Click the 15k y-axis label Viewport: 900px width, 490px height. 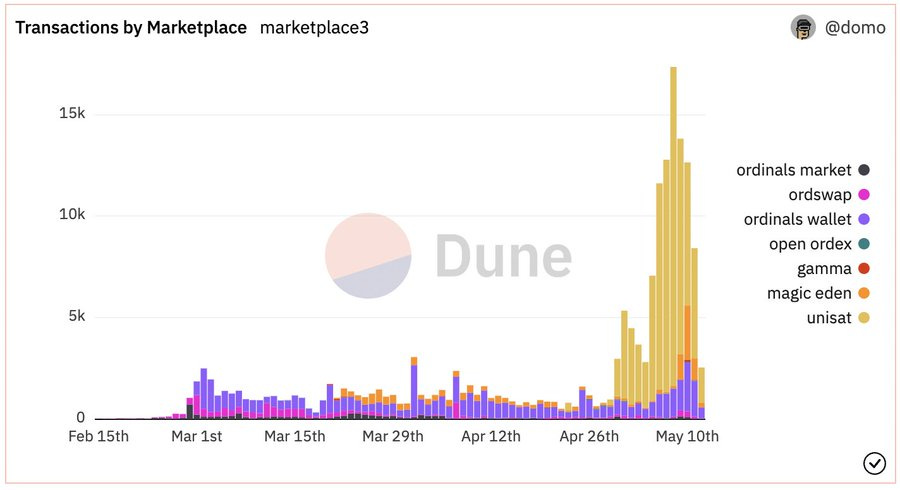pyautogui.click(x=72, y=113)
